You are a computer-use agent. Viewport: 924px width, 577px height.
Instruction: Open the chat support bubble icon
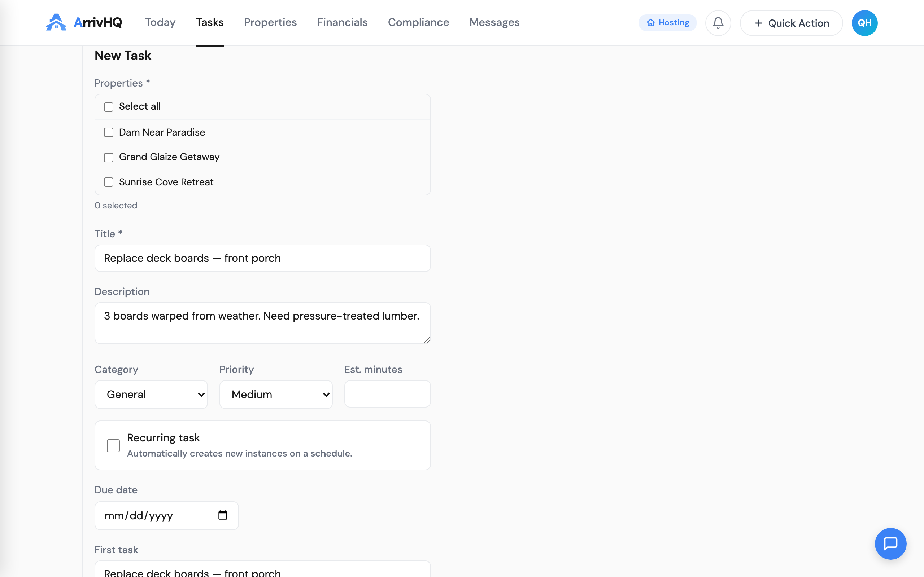(x=890, y=543)
